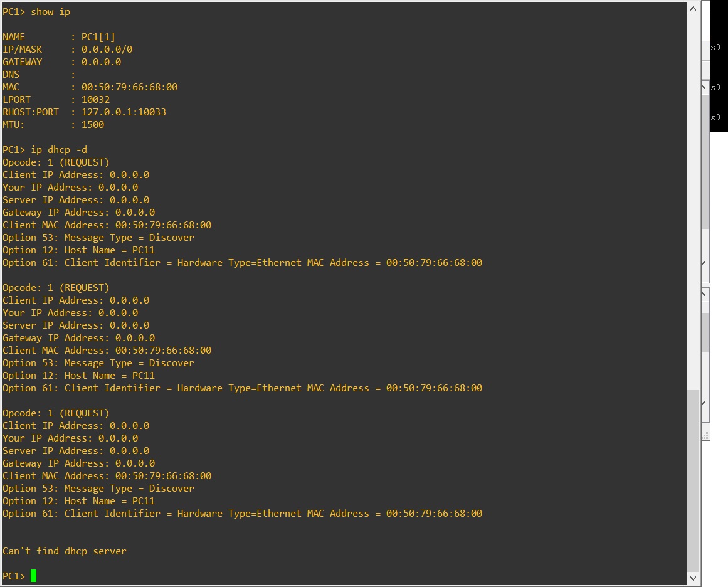Click the LPORT value 10032

tap(95, 100)
